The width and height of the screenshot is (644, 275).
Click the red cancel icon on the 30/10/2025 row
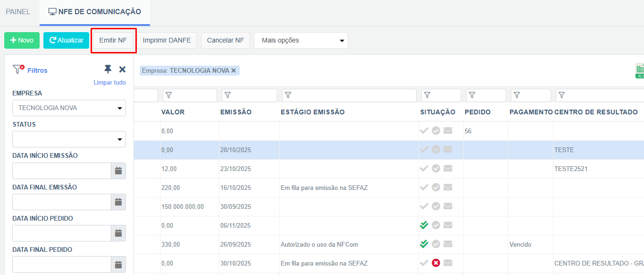[435, 263]
